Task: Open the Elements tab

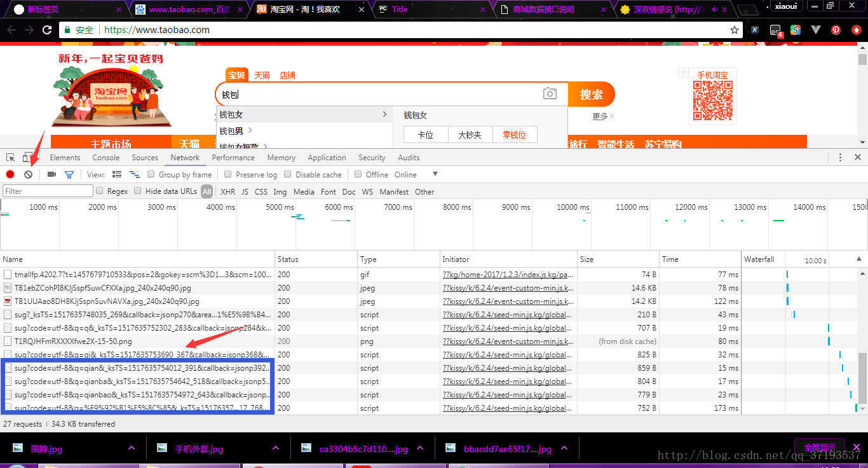Action: pyautogui.click(x=65, y=158)
